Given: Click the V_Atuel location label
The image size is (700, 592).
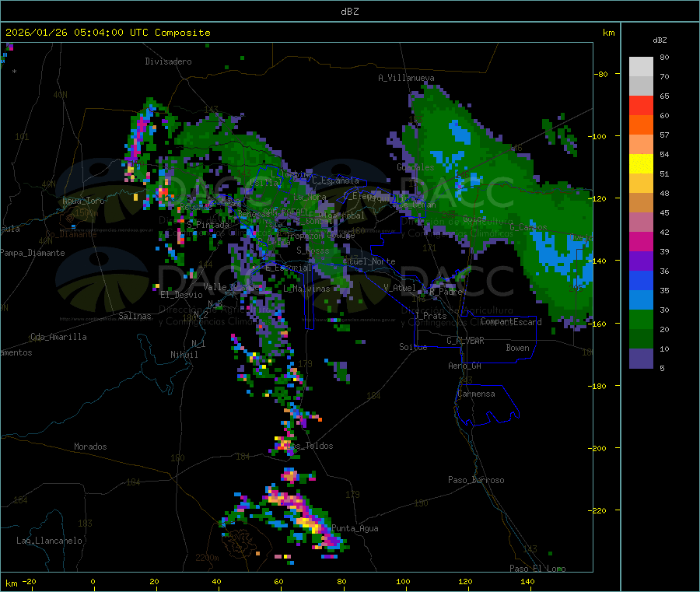Looking at the screenshot, I should pos(400,288).
